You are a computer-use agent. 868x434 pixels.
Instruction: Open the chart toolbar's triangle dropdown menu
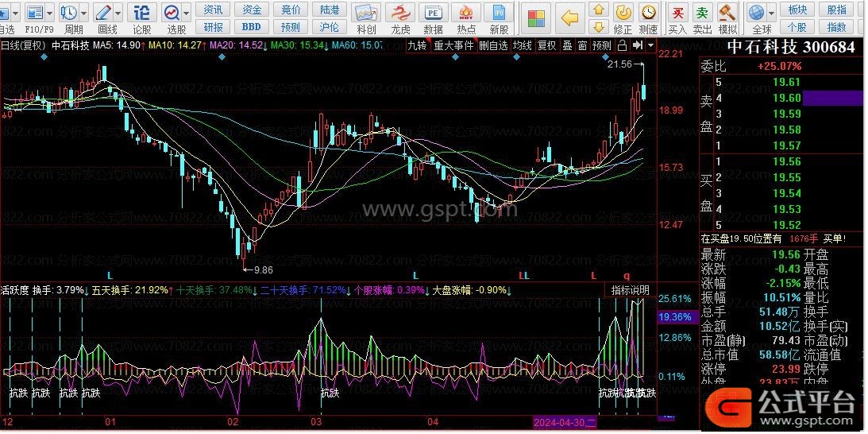[650, 45]
